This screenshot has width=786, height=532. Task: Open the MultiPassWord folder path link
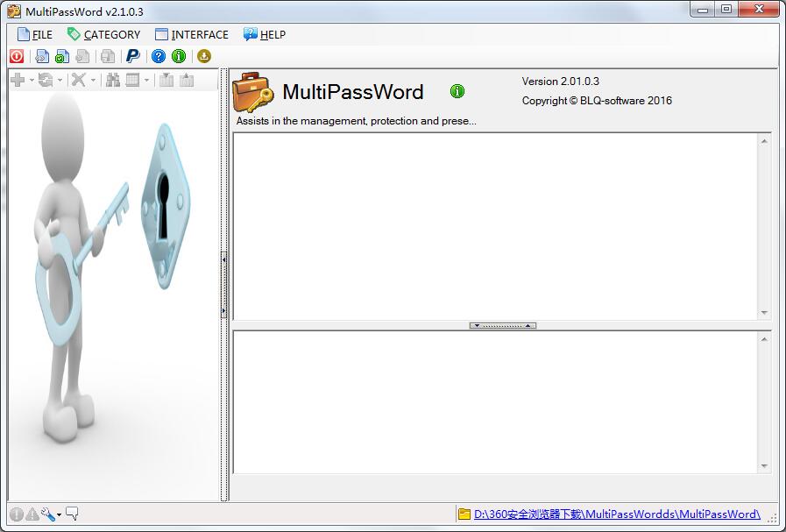tap(616, 514)
